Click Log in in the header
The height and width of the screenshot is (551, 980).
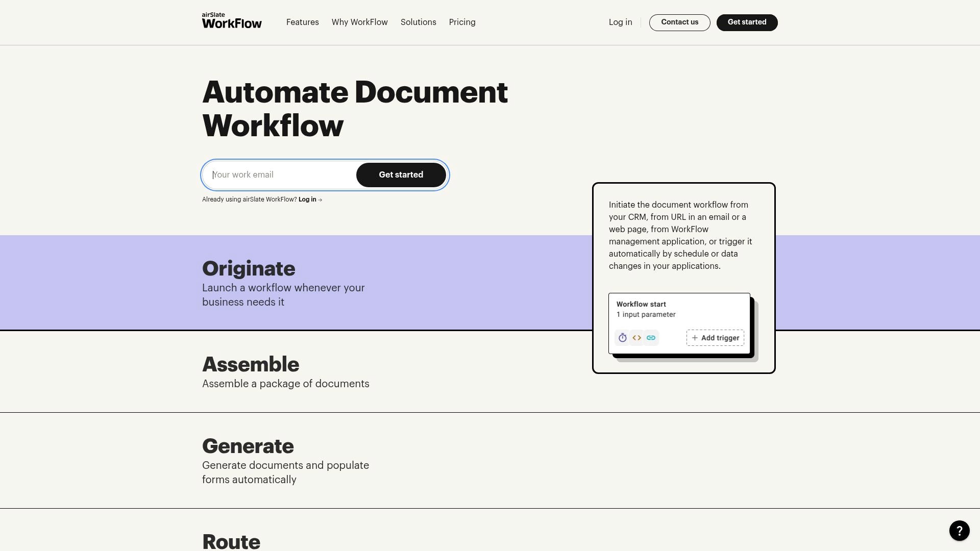620,22
